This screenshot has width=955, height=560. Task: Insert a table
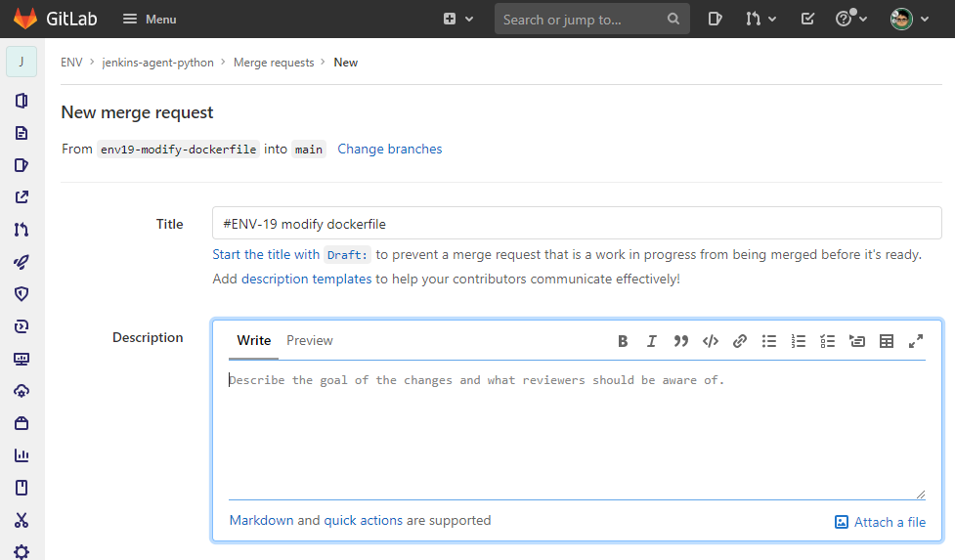(x=887, y=341)
